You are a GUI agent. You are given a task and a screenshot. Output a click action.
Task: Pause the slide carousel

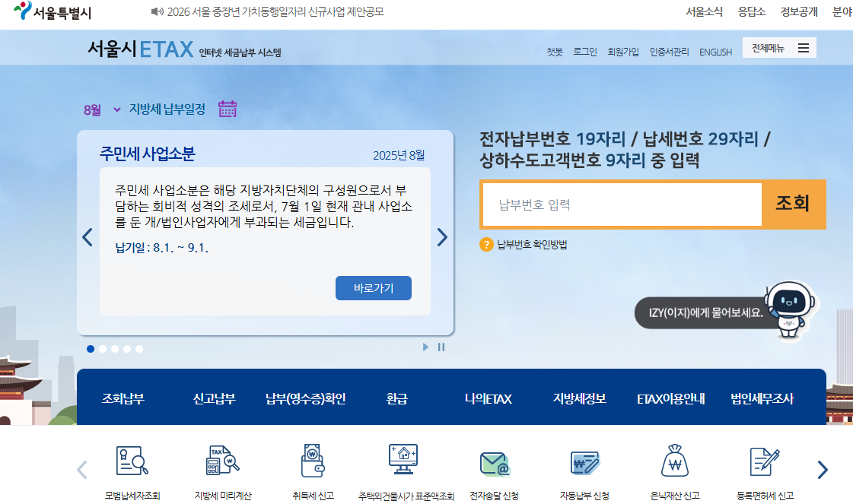(441, 347)
